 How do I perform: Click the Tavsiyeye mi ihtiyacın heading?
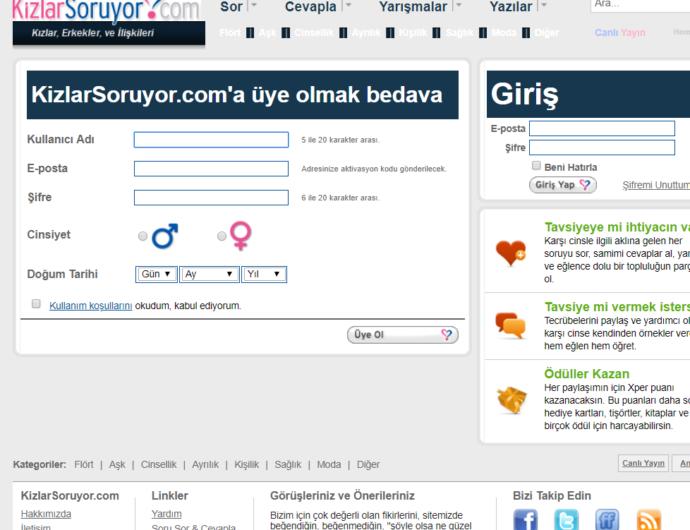[617, 227]
